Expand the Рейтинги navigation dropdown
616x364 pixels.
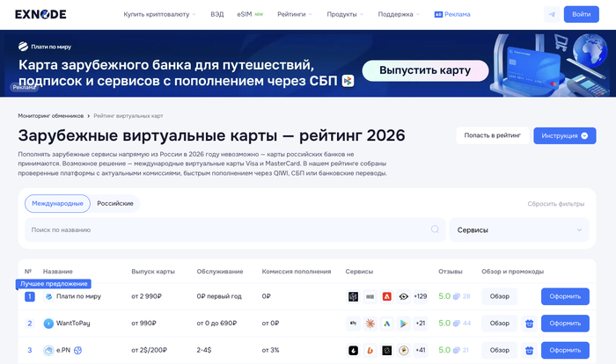296,14
